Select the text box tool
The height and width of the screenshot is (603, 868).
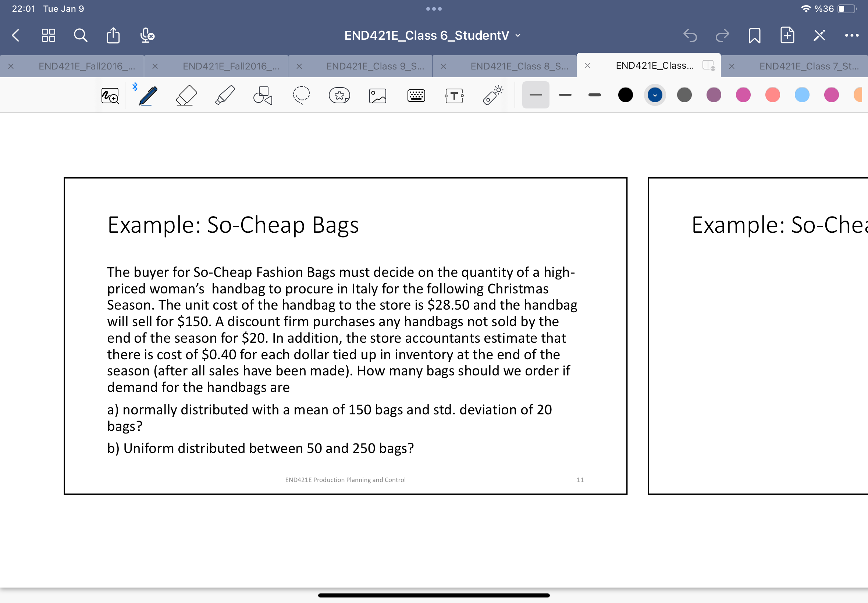point(453,95)
